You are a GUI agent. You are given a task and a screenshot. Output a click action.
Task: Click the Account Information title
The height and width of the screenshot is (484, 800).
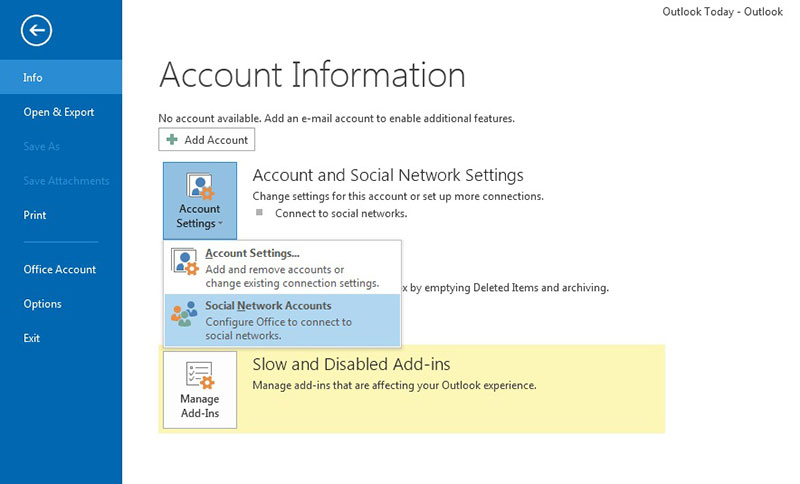point(312,75)
